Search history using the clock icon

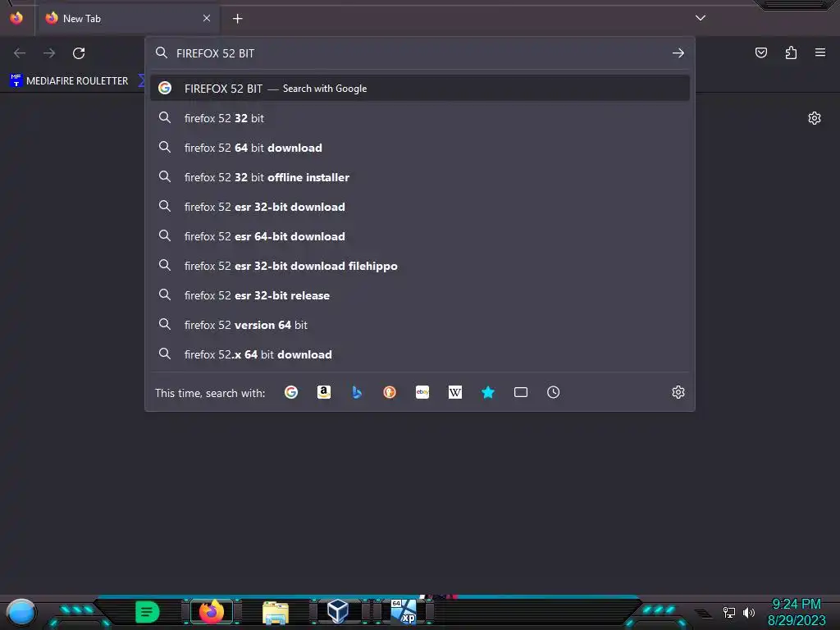point(554,392)
